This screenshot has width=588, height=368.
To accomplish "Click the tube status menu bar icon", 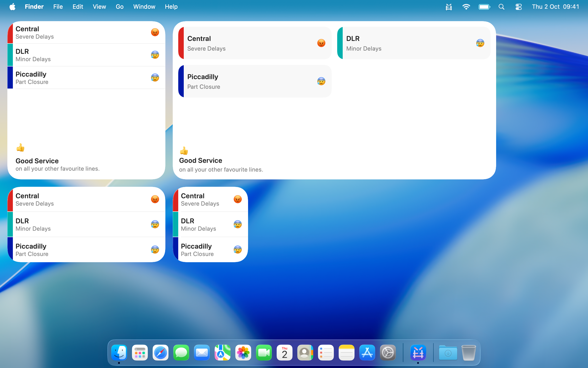I will 449,7.
